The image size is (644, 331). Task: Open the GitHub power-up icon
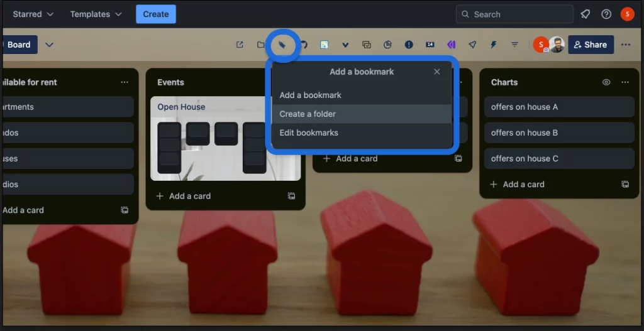304,45
